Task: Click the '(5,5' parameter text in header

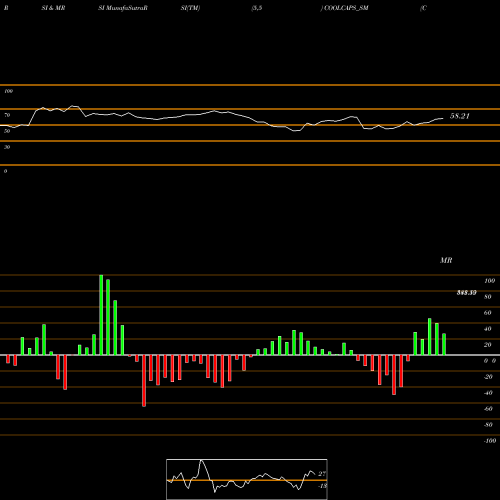Action: coord(257,8)
